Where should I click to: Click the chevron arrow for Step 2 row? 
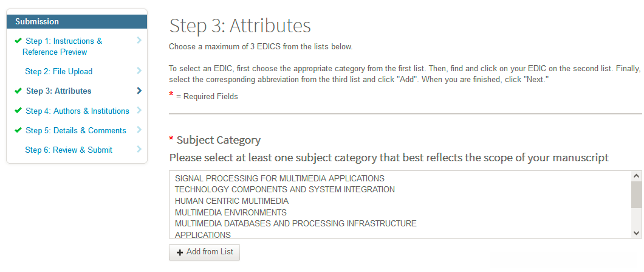[x=139, y=71]
